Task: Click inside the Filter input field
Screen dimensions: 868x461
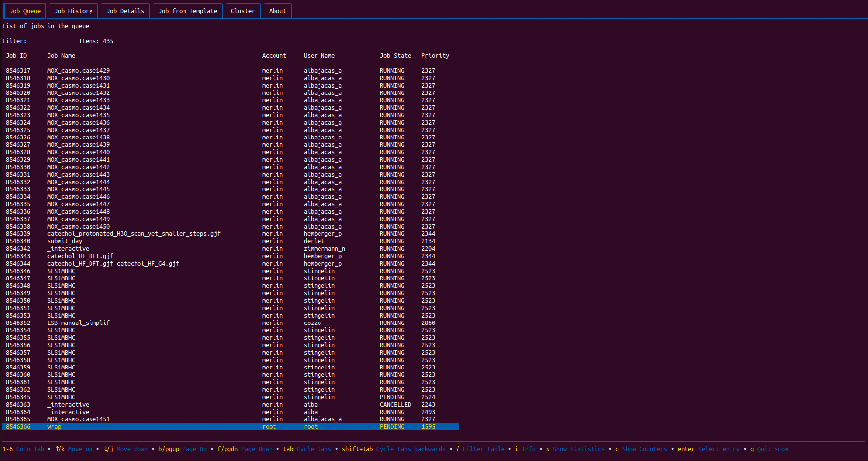Action: (x=49, y=41)
